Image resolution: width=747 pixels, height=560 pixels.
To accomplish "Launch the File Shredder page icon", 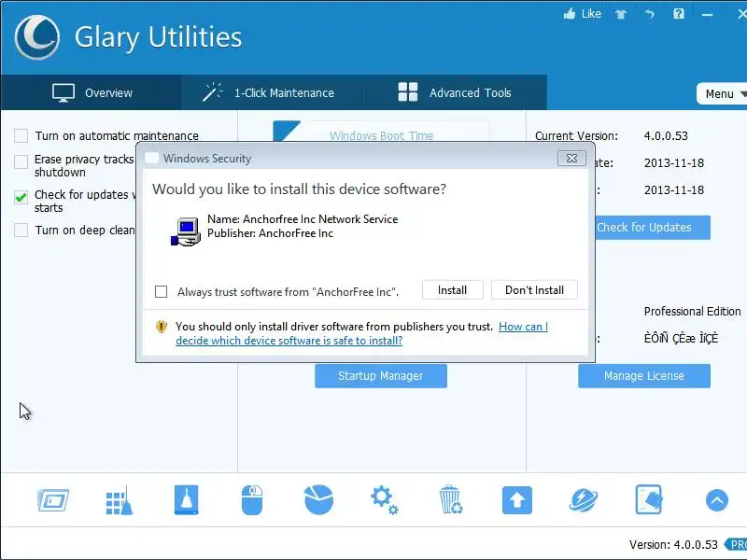I will tap(649, 499).
